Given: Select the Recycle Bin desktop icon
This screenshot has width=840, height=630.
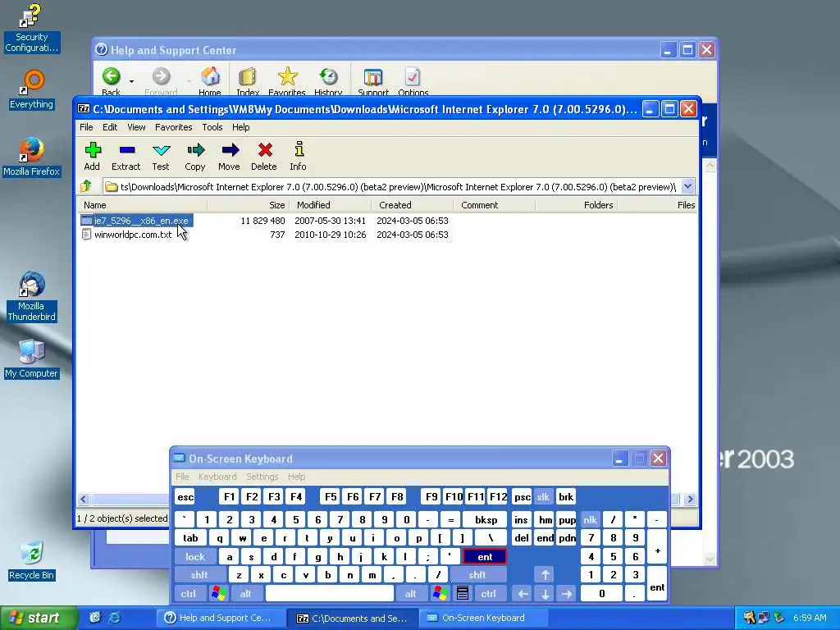Looking at the screenshot, I should (32, 560).
